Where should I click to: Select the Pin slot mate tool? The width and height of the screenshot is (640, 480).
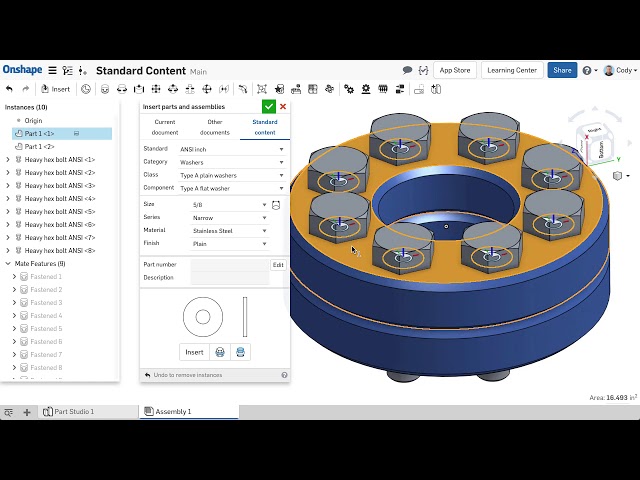tap(190, 89)
